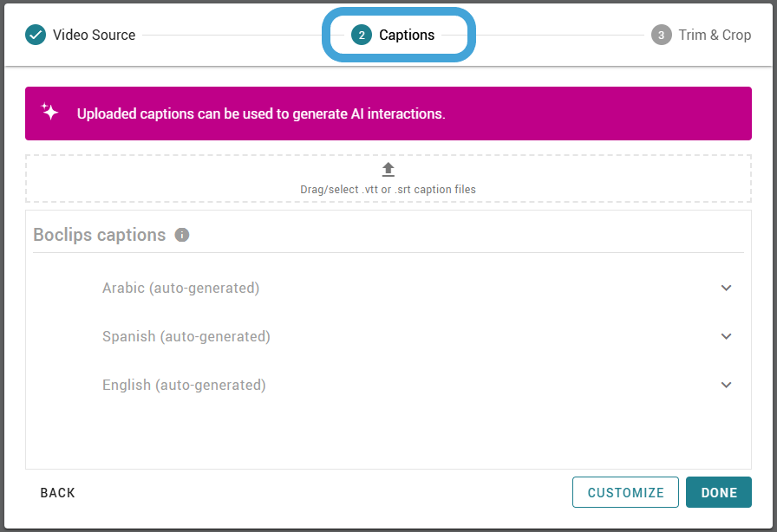Expand the English caption chevron

coord(726,385)
